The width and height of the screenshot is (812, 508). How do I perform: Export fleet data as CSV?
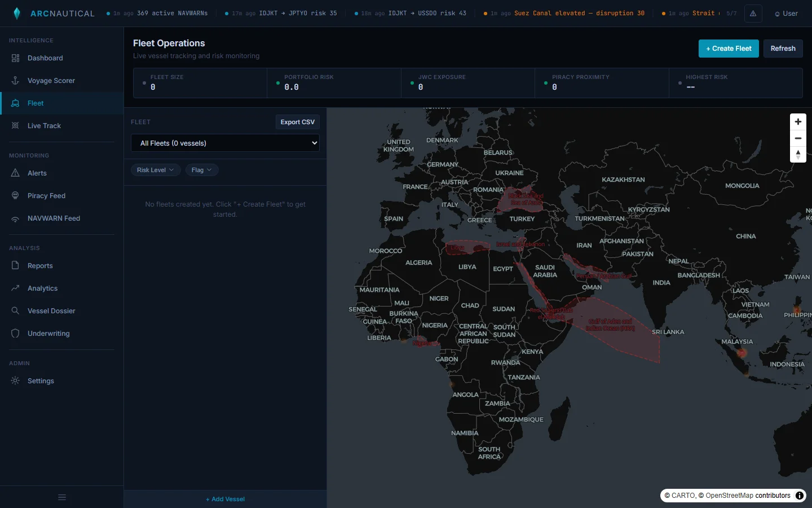pyautogui.click(x=297, y=122)
